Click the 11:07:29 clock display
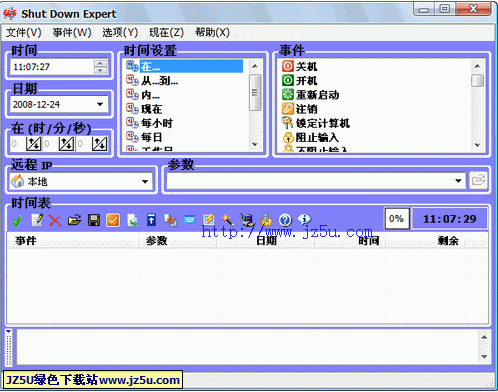 tap(450, 219)
